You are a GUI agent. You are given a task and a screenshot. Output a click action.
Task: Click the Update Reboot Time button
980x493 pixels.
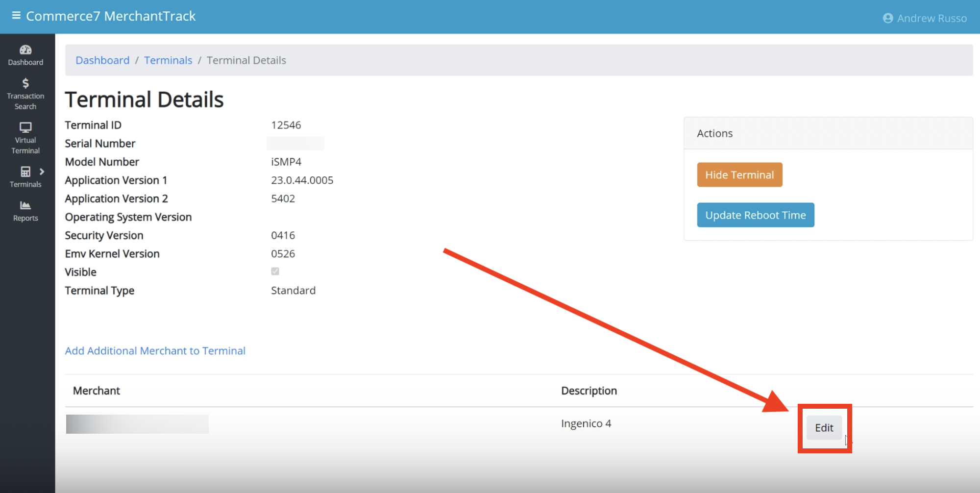tap(755, 215)
